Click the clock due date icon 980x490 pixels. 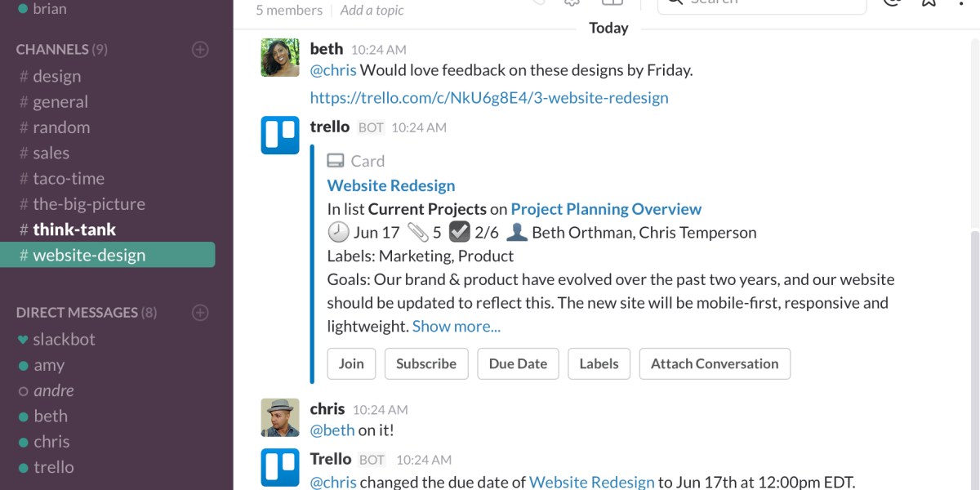(338, 233)
